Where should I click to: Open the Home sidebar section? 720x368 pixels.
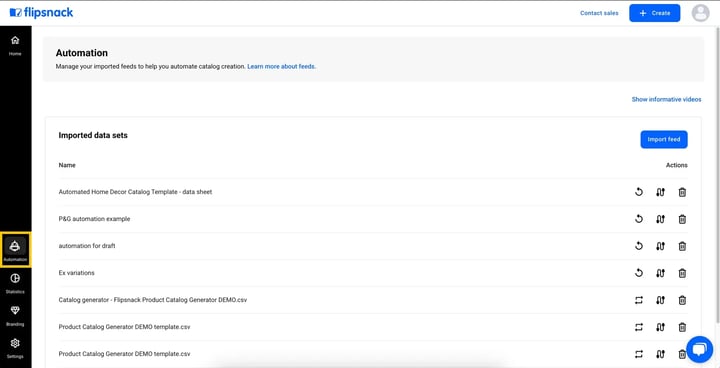15,45
